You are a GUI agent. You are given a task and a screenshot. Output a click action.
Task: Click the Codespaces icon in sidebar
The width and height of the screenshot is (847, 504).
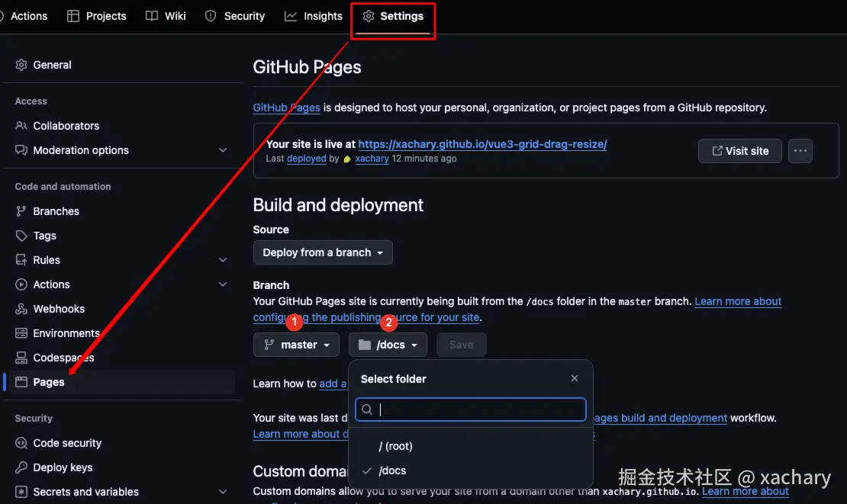click(21, 358)
